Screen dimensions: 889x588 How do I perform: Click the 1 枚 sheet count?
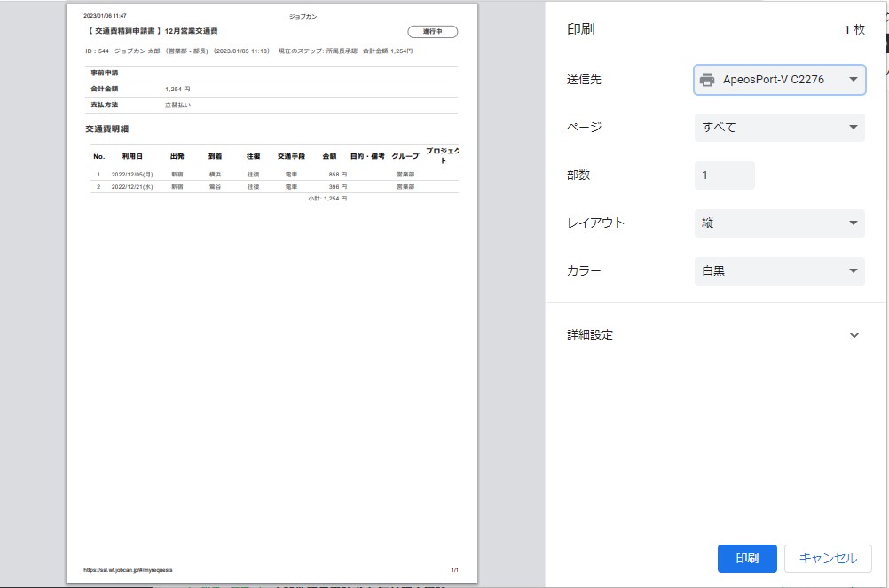coord(854,30)
